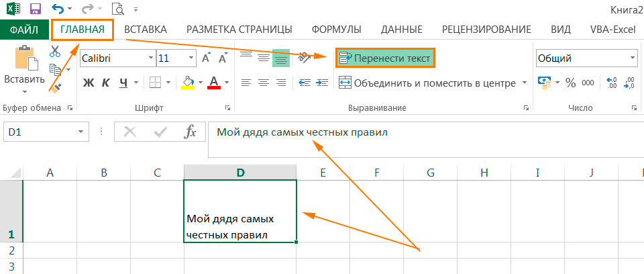
Task: Click the Save icon in quick access toolbar
Action: (x=36, y=9)
